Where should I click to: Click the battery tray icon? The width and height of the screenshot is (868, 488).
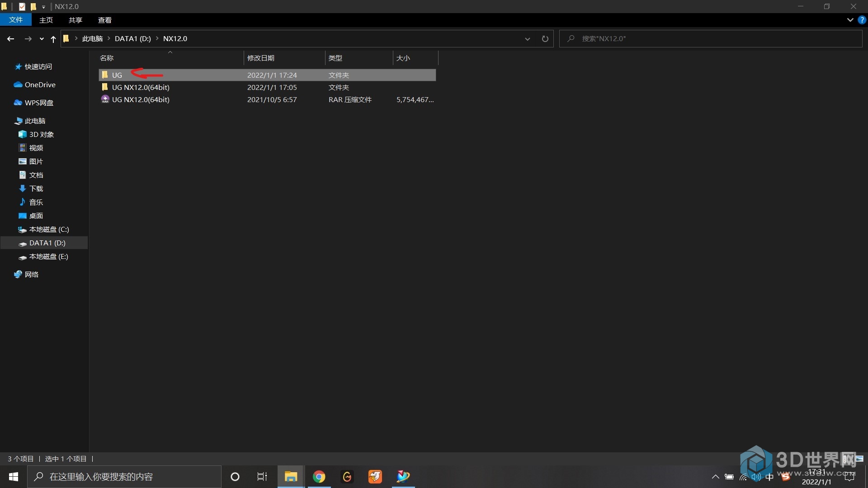tap(729, 477)
